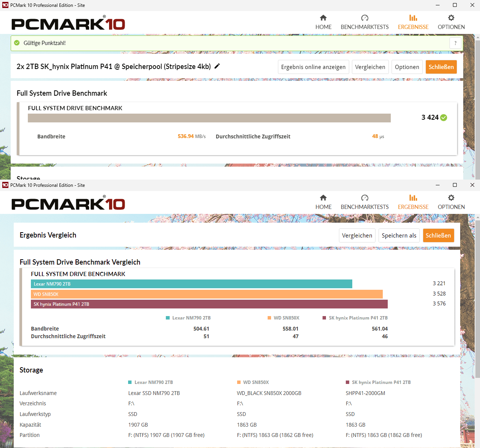This screenshot has width=480, height=448.
Task: Click green valid-score badge next to 3 424
Action: coord(444,117)
